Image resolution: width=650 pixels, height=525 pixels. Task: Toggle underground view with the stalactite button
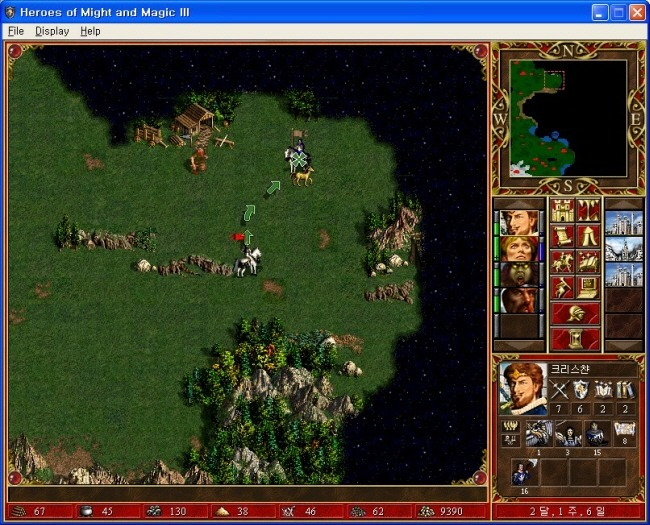pyautogui.click(x=588, y=210)
